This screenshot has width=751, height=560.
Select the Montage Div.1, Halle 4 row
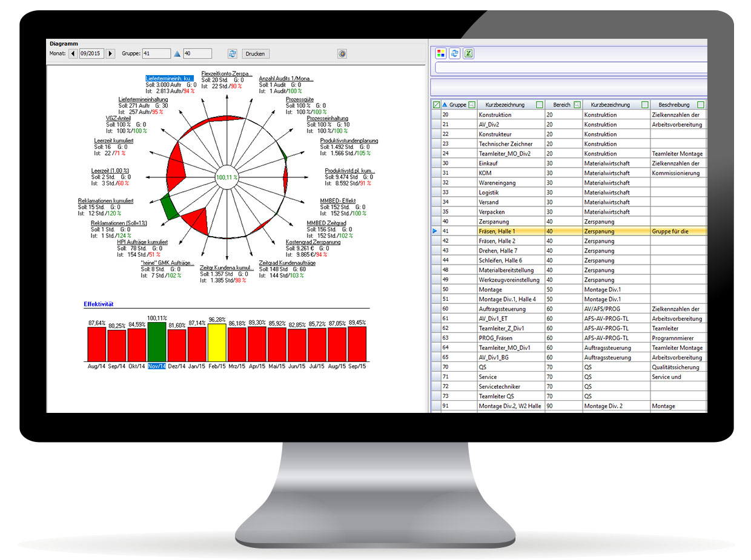click(569, 299)
